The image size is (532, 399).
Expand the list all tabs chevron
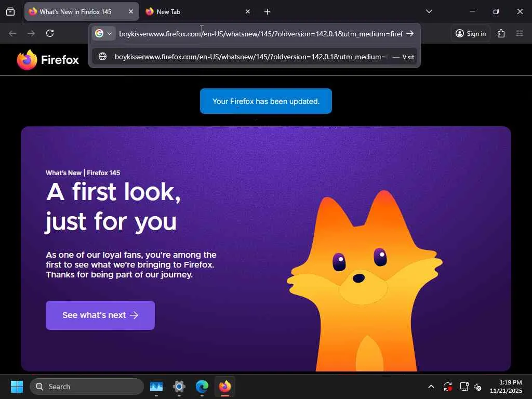pyautogui.click(x=429, y=11)
